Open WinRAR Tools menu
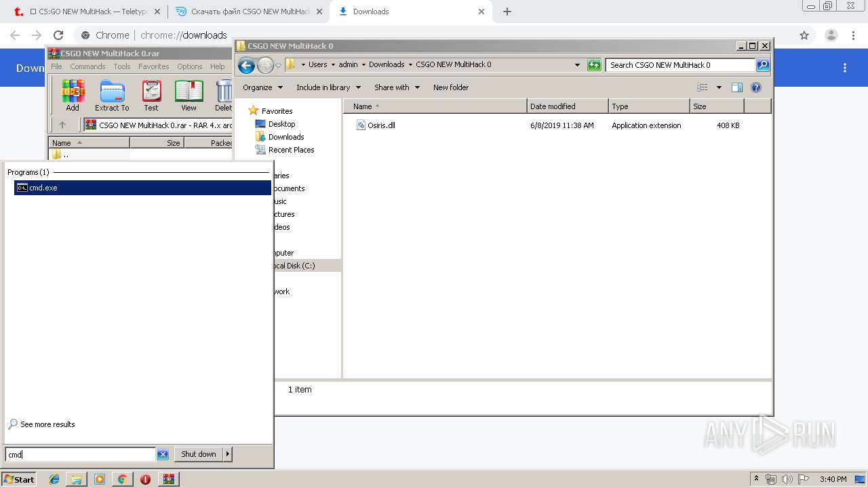The height and width of the screenshot is (488, 868). 122,66
